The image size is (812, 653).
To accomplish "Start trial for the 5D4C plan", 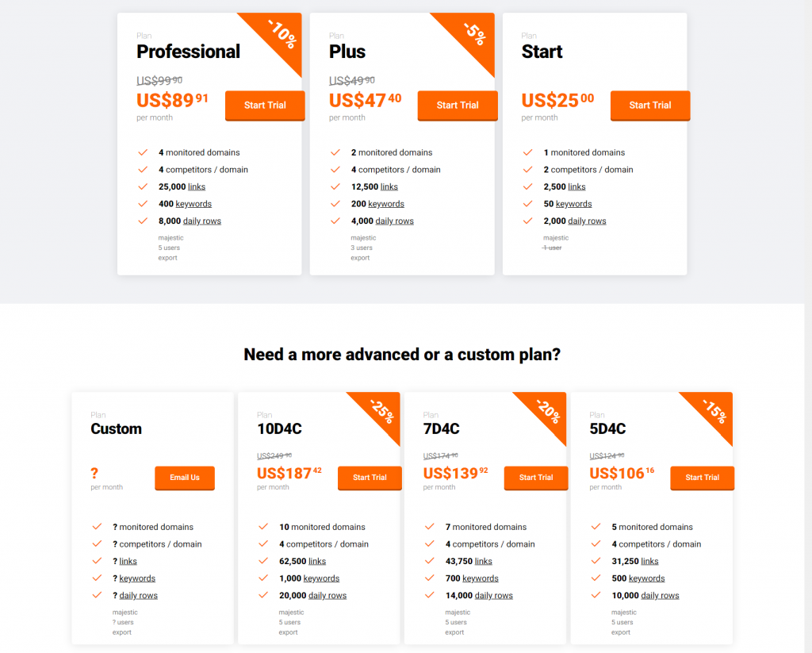I will pos(703,478).
